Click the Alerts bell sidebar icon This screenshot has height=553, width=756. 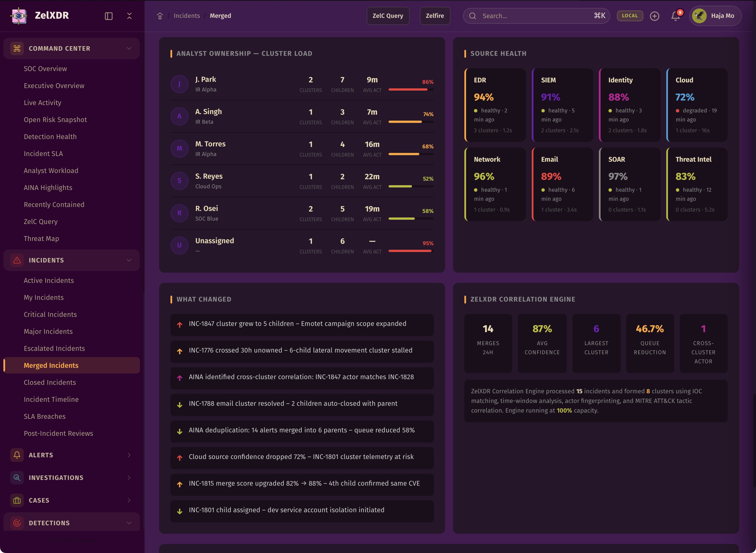click(17, 455)
